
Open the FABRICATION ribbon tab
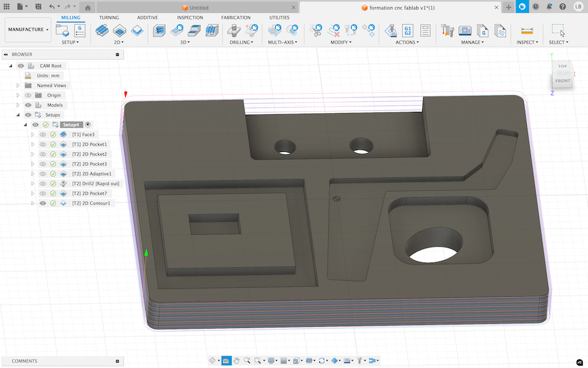pos(236,18)
